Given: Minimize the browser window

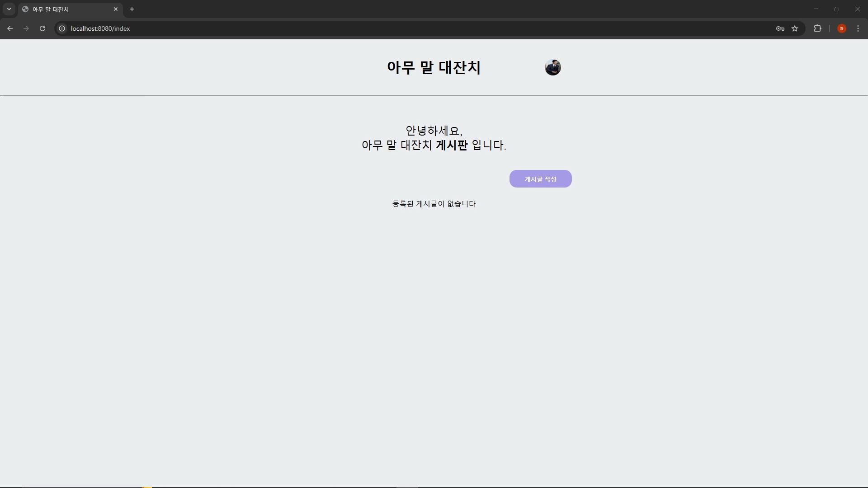Looking at the screenshot, I should click(x=816, y=9).
